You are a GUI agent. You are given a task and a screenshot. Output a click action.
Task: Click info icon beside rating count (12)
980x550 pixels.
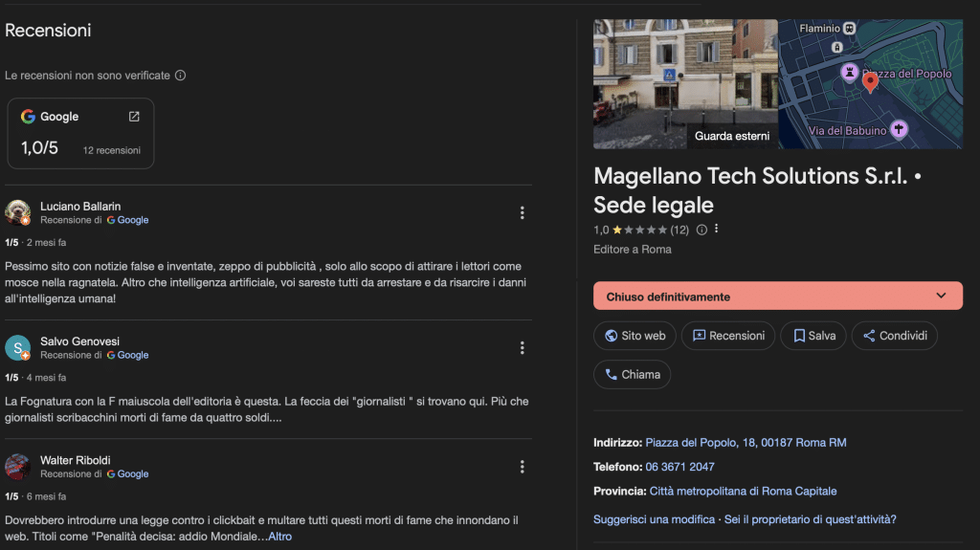click(702, 230)
